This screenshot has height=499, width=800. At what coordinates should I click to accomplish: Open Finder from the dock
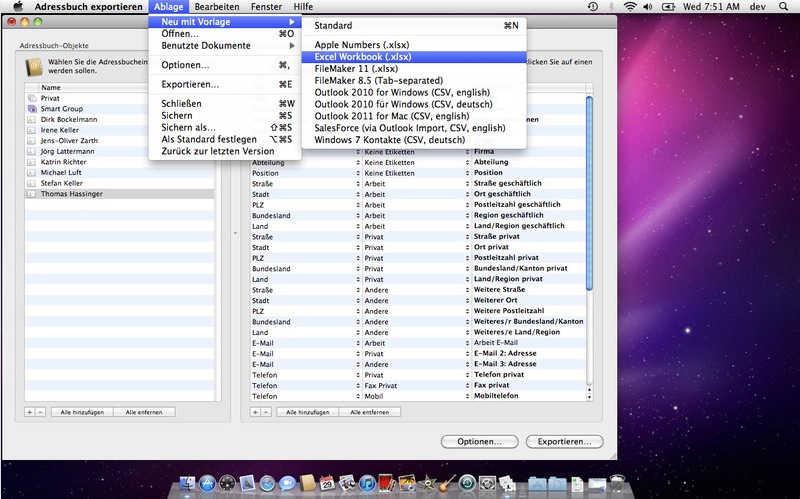click(x=188, y=483)
